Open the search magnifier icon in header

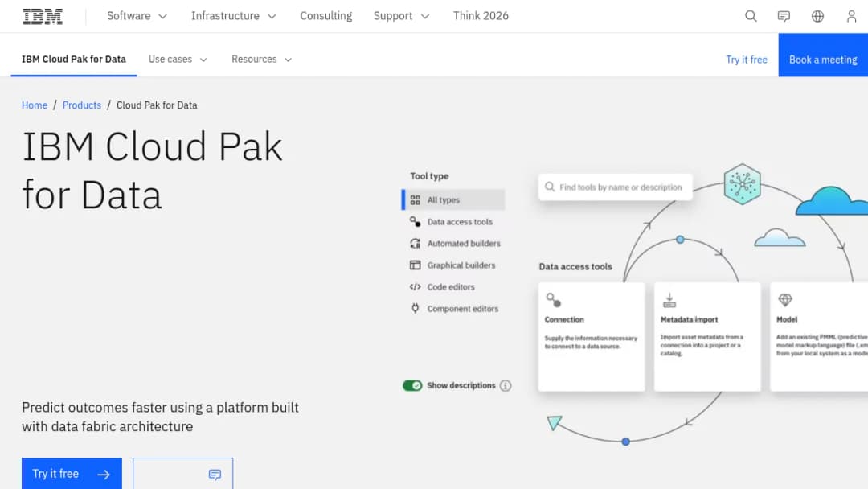(x=751, y=16)
